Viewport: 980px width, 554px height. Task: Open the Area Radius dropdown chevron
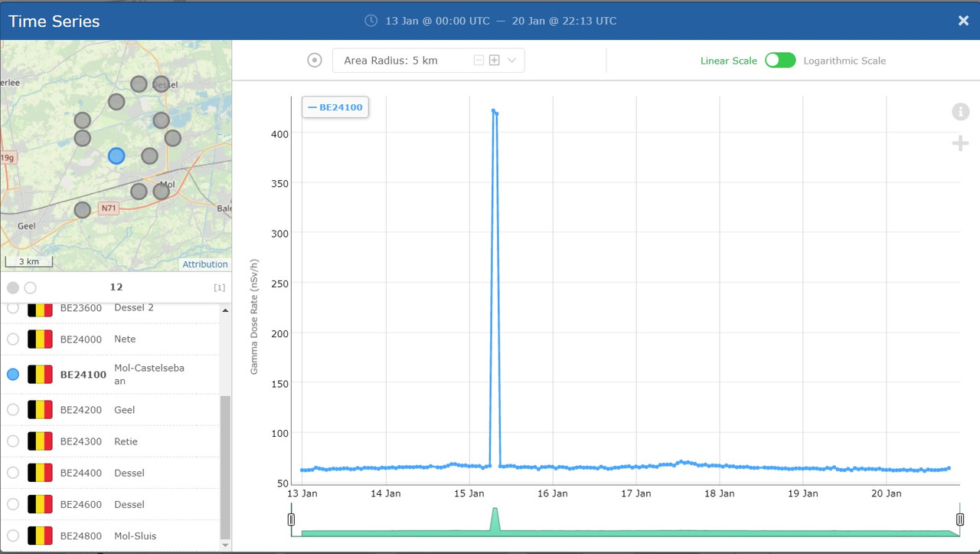click(512, 61)
